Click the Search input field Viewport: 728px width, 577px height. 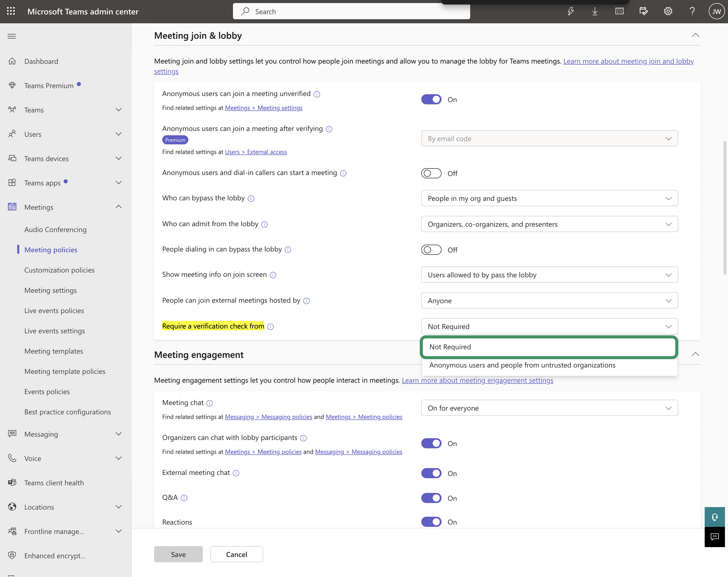(351, 11)
